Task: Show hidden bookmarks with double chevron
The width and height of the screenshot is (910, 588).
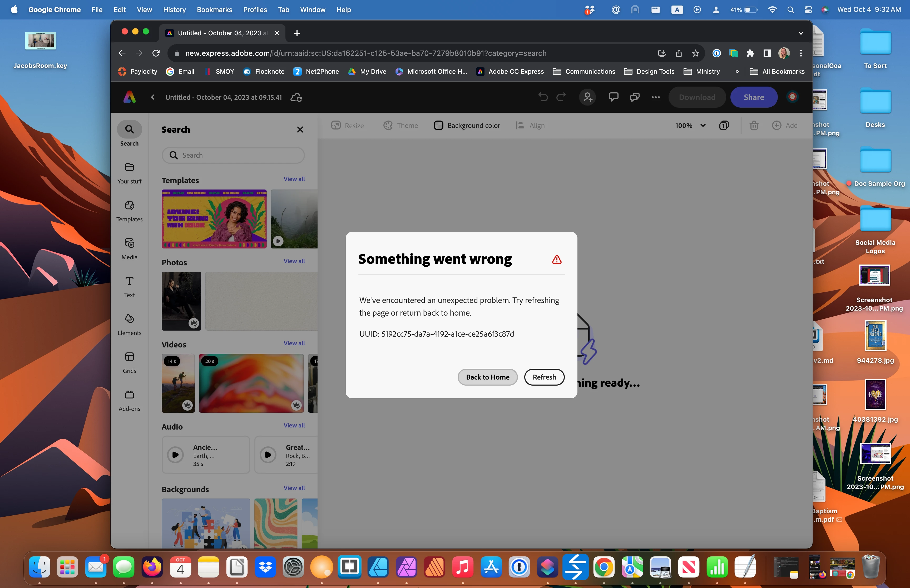Action: 737,71
